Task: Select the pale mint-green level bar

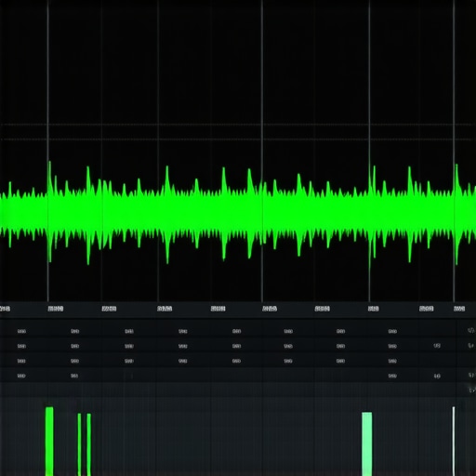Action: click(x=367, y=443)
